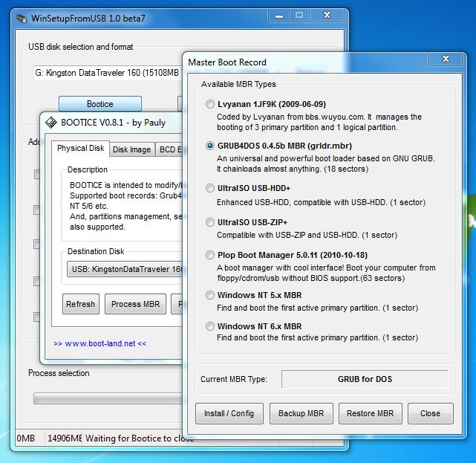Pick the Plop Boot Manager 5.0.11 option
Image resolution: width=476 pixels, height=463 pixels.
(x=210, y=256)
